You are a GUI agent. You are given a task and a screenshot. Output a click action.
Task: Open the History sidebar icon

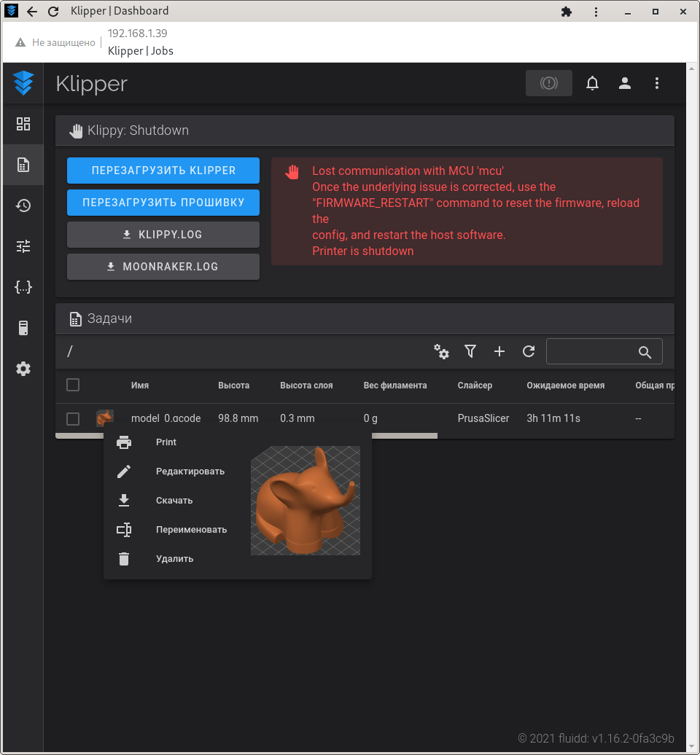coord(23,206)
